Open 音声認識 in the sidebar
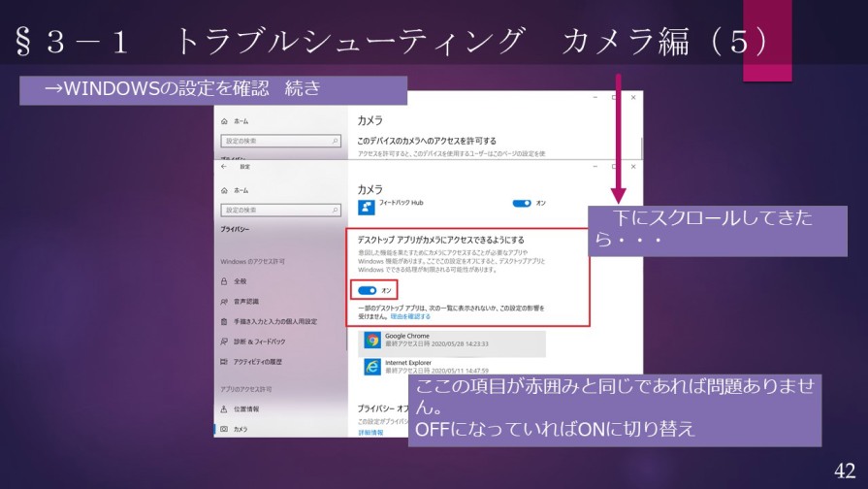The height and width of the screenshot is (489, 868). tap(245, 302)
